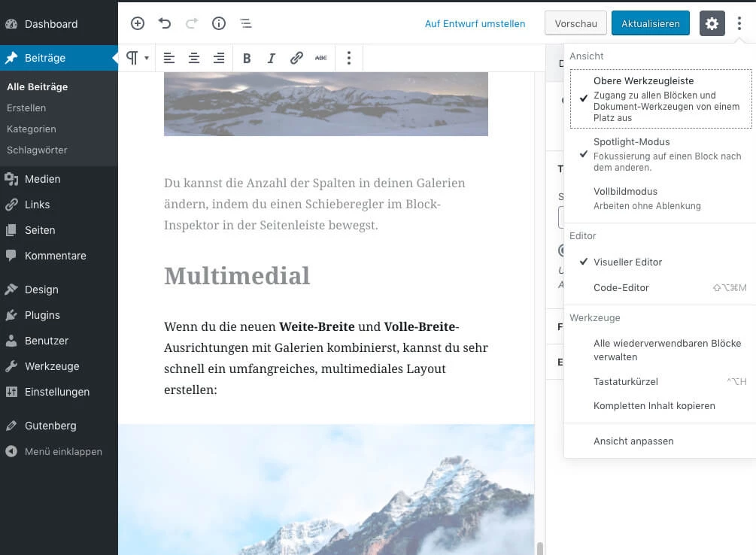Click the add block plus icon
Viewport: 756px width, 555px height.
click(138, 23)
